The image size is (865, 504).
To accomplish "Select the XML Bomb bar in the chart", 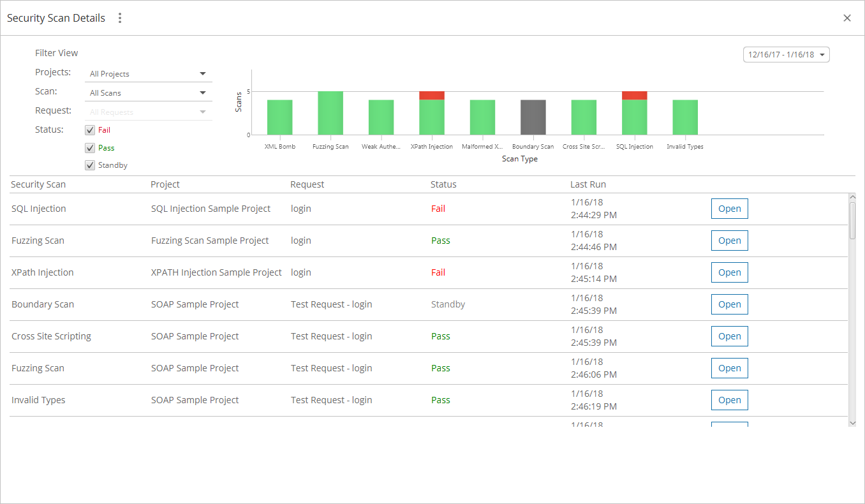I will tap(279, 116).
